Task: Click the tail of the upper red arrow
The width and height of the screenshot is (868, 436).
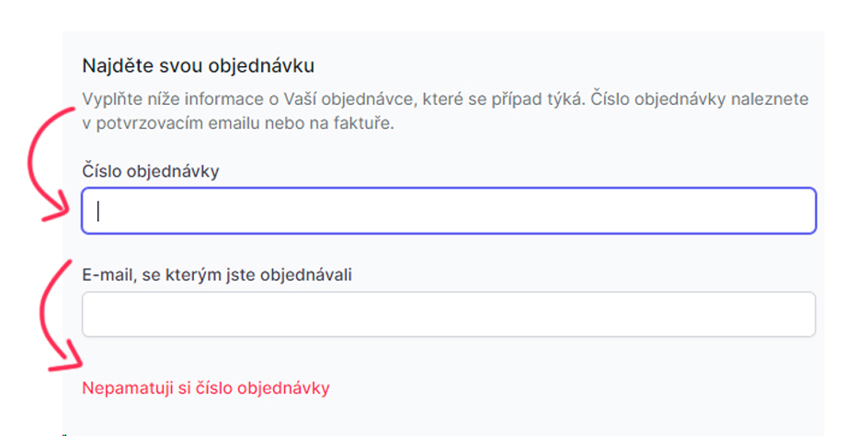Action: [x=72, y=109]
